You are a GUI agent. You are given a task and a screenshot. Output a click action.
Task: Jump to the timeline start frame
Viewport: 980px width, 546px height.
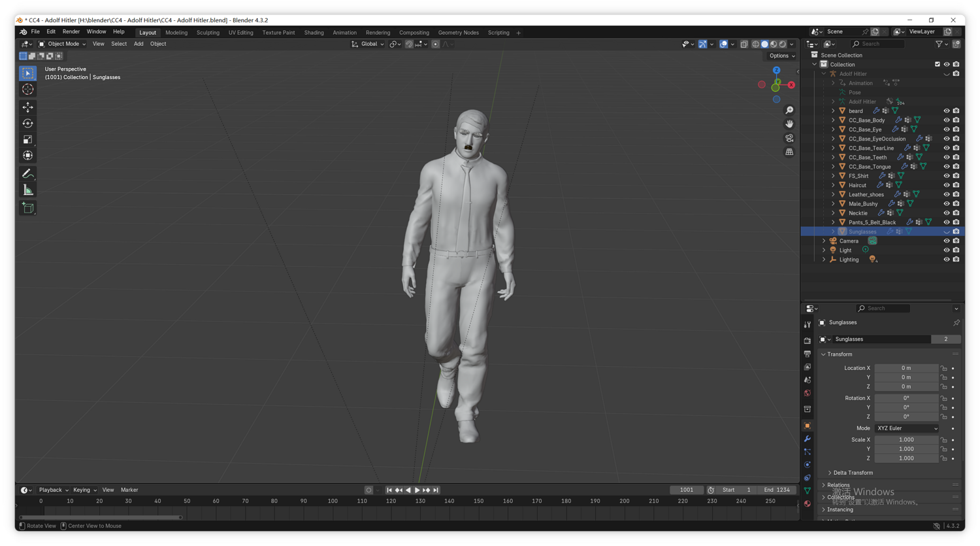pos(389,490)
